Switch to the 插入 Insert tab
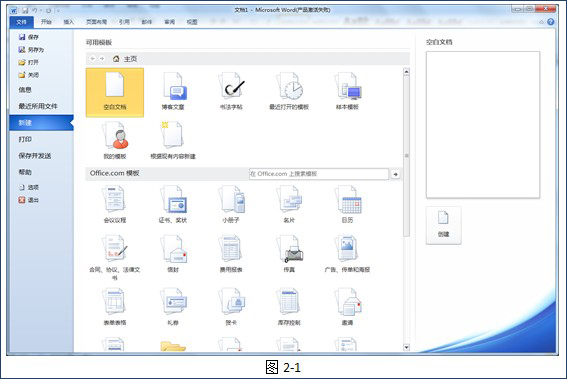This screenshot has width=567, height=379. (68, 22)
